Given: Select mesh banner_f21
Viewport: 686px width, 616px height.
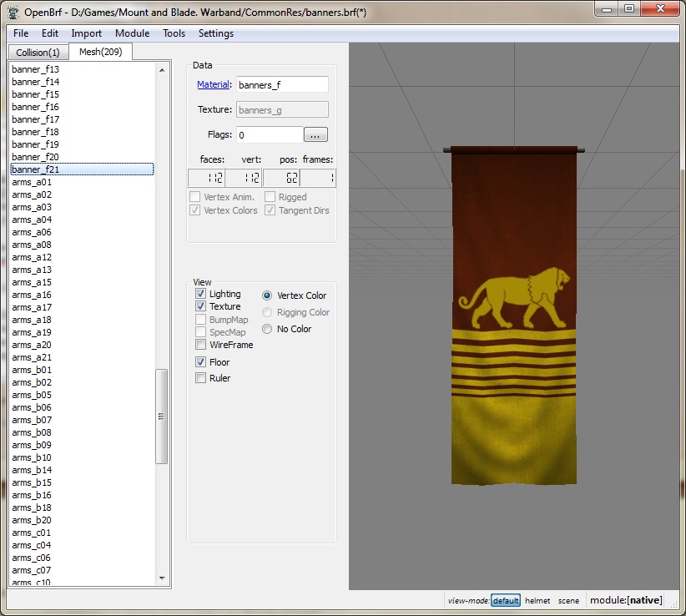Looking at the screenshot, I should tap(83, 169).
